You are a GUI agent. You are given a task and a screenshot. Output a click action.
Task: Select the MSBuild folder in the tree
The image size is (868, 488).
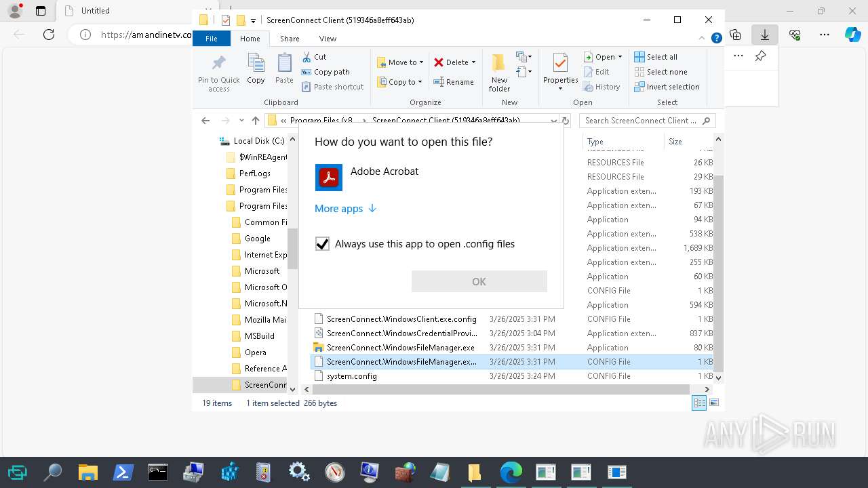259,336
